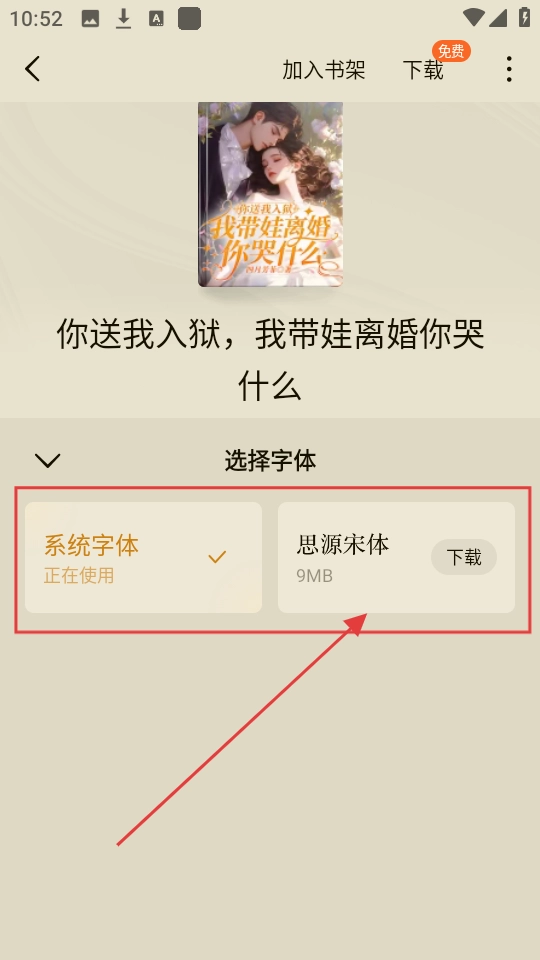
Task: Open the book cover thumbnail
Action: (x=270, y=194)
